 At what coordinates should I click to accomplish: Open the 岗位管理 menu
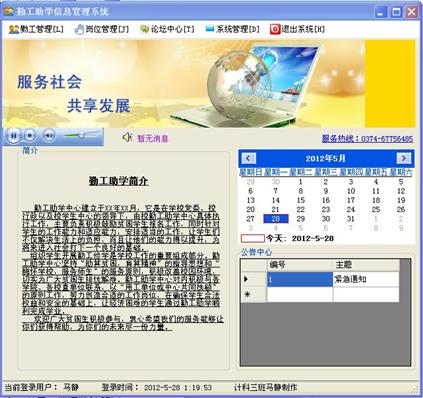[101, 29]
